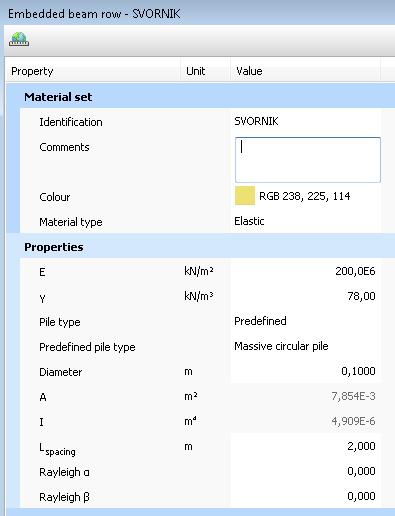Click the Rayleigh β value field
The height and width of the screenshot is (516, 395).
305,496
